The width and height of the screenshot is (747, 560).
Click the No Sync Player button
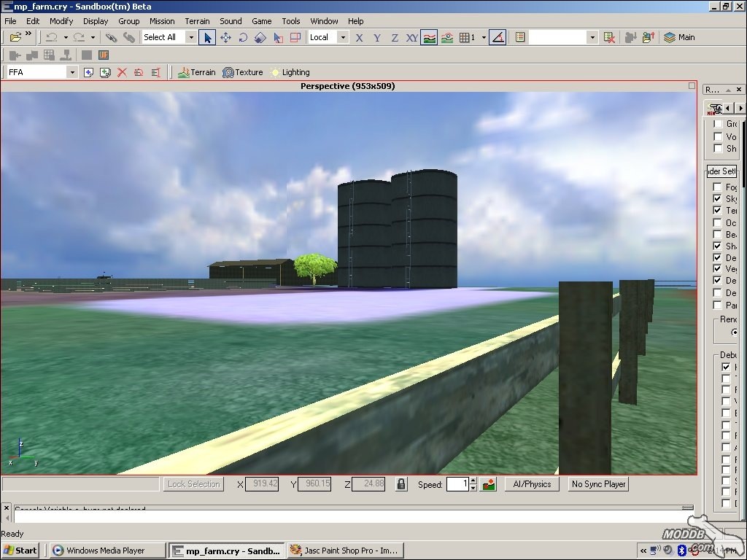(x=598, y=484)
